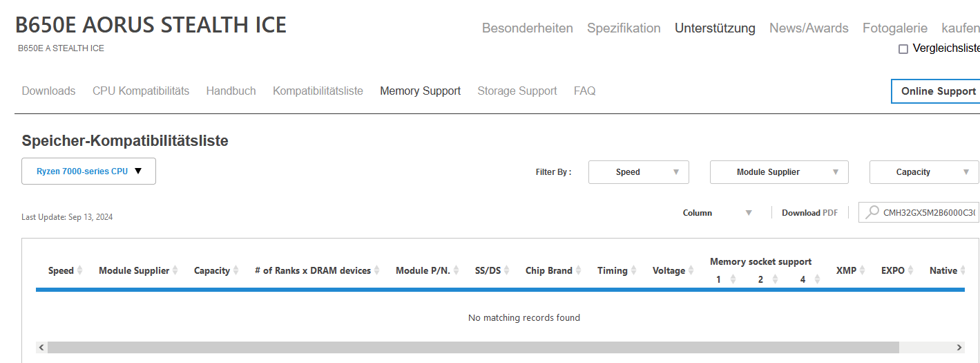Open the FAQ tab

point(584,91)
